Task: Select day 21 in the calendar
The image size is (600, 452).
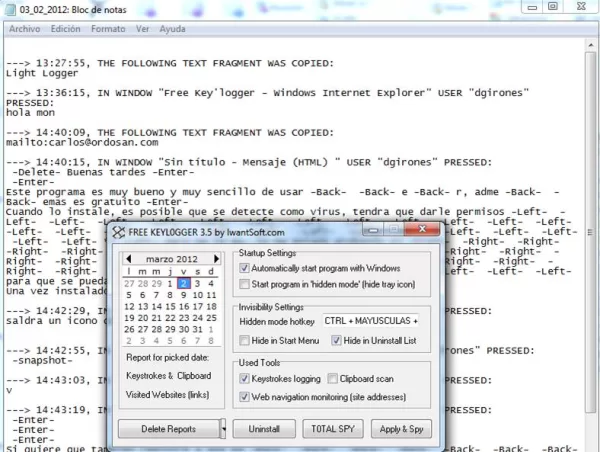Action: 157,318
